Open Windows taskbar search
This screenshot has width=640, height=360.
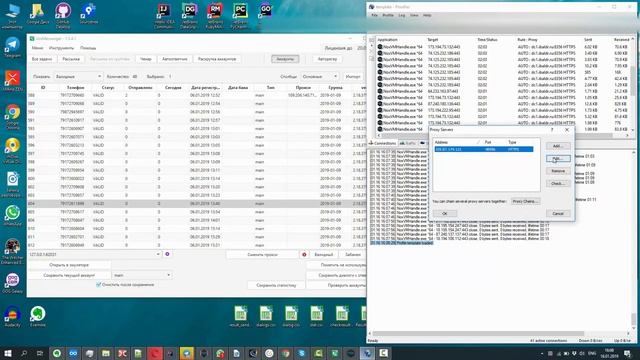[x=24, y=353]
